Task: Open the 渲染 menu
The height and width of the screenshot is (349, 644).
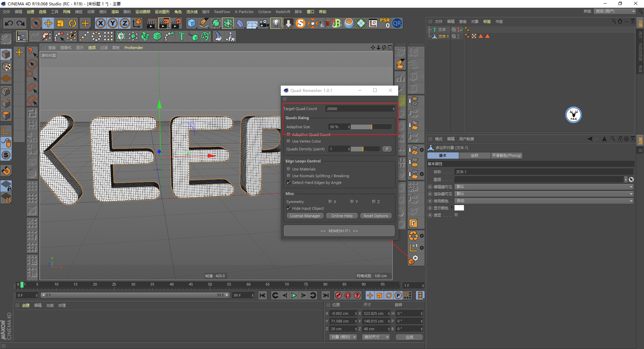Action: (115, 12)
